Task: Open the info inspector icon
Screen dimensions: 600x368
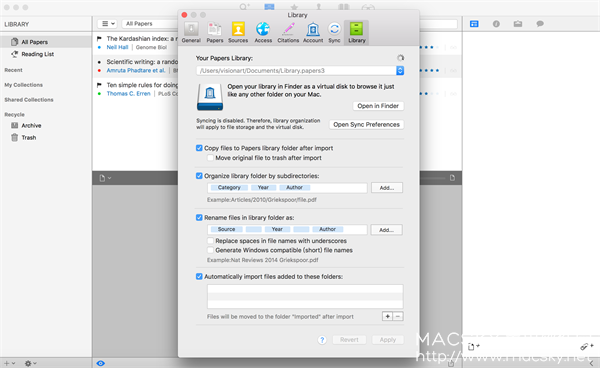Action: click(x=496, y=24)
